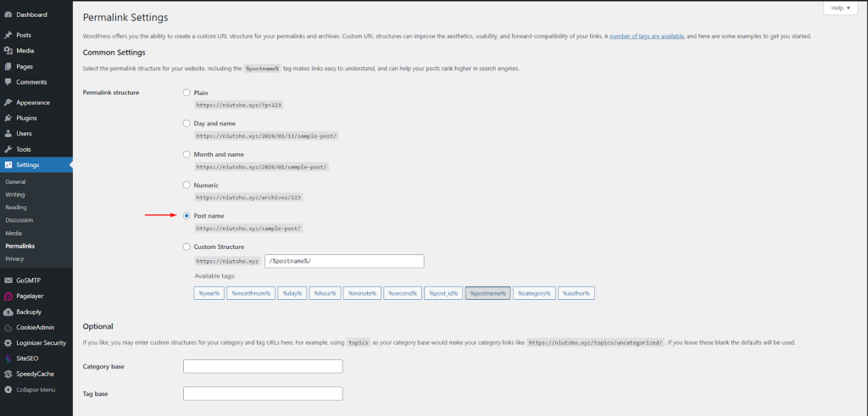
Task: Choose the Custom Structure radio button
Action: tap(186, 247)
